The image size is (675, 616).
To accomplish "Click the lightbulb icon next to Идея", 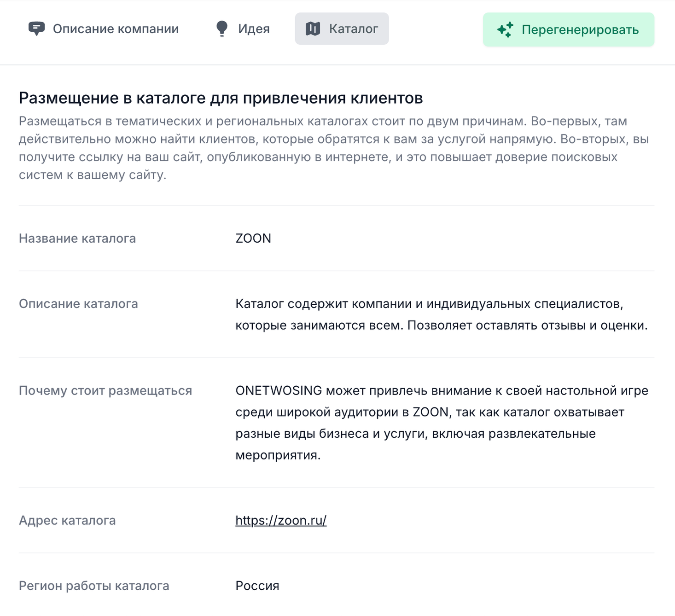I will tap(222, 29).
